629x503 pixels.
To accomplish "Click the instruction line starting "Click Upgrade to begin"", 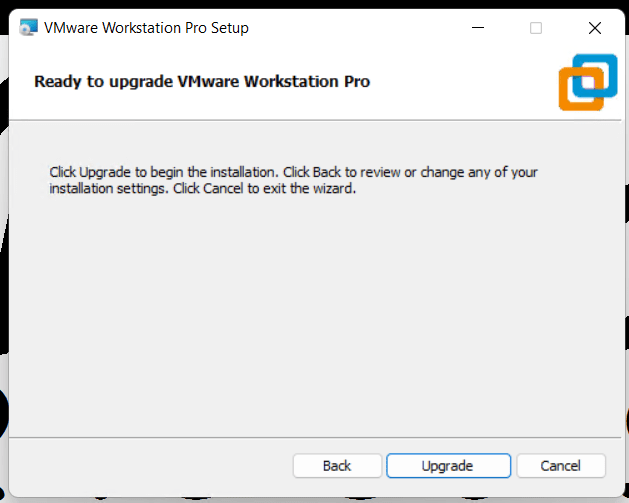I will pos(293,172).
